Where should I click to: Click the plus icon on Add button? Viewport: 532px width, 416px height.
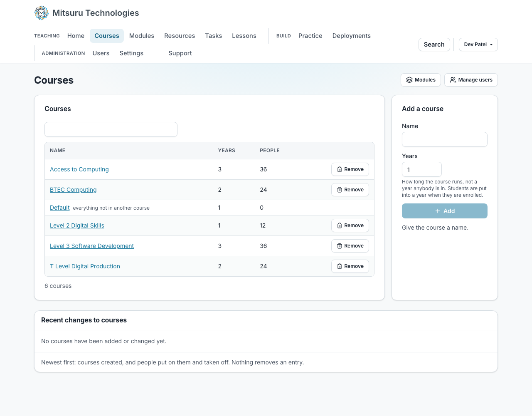[x=438, y=211]
